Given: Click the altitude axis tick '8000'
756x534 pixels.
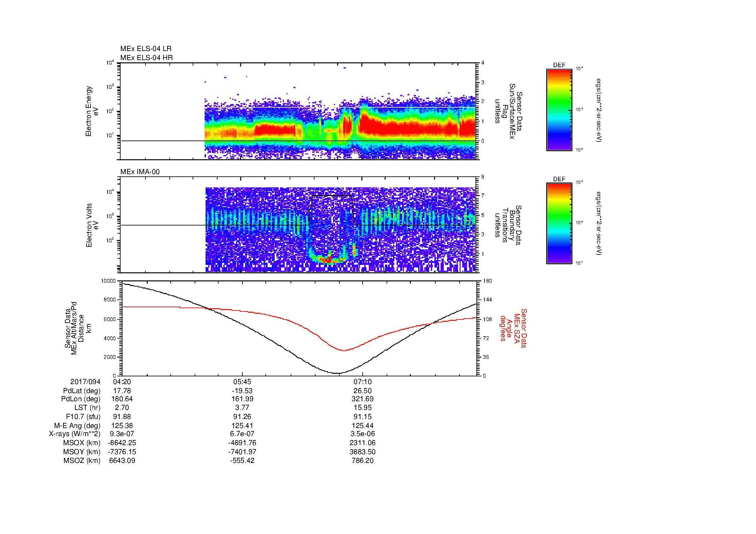Looking at the screenshot, I should point(110,300).
